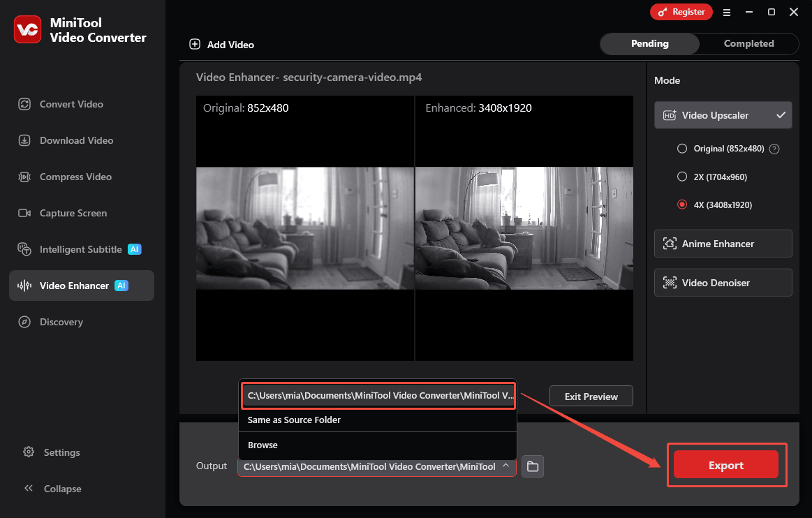Select the 2X (1704x960) radio option

coord(682,177)
